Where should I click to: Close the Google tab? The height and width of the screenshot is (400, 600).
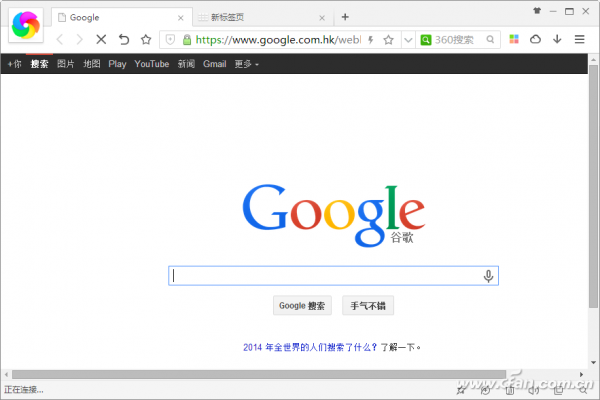point(181,18)
